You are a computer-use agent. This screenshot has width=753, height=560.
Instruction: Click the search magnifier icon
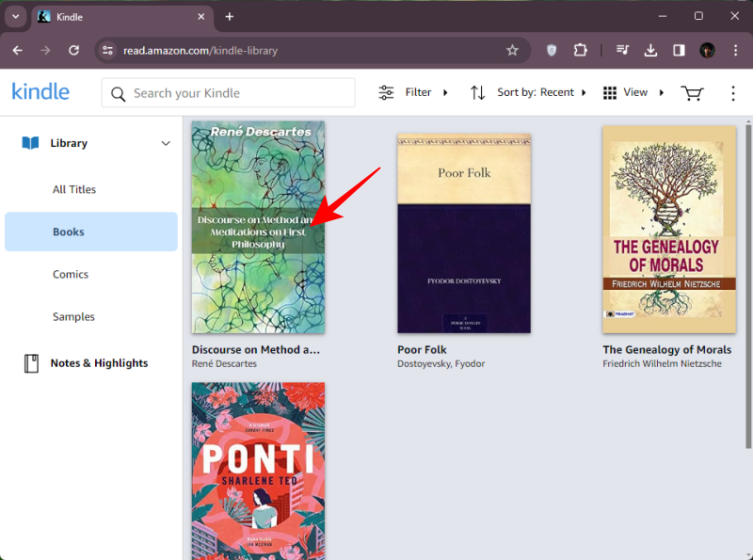point(119,94)
